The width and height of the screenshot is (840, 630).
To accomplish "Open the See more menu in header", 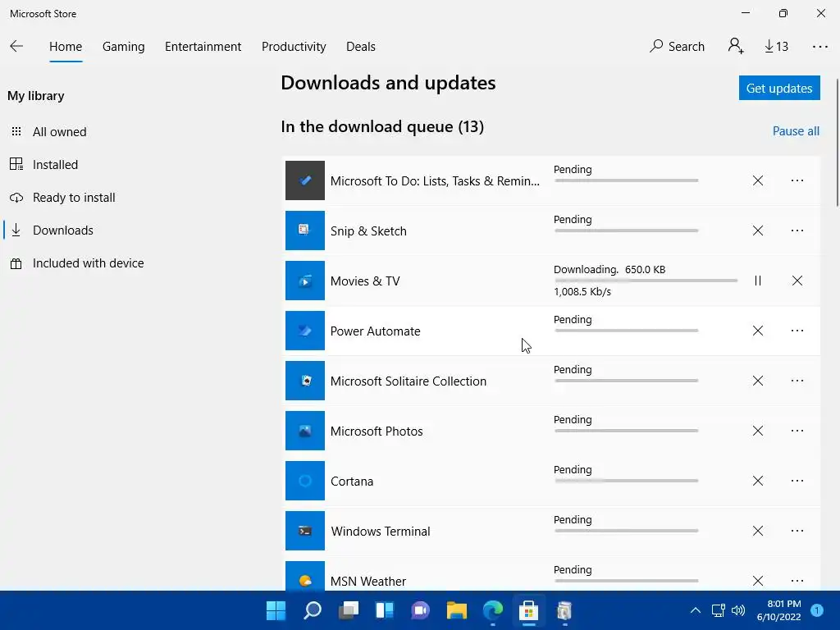I will 819,47.
